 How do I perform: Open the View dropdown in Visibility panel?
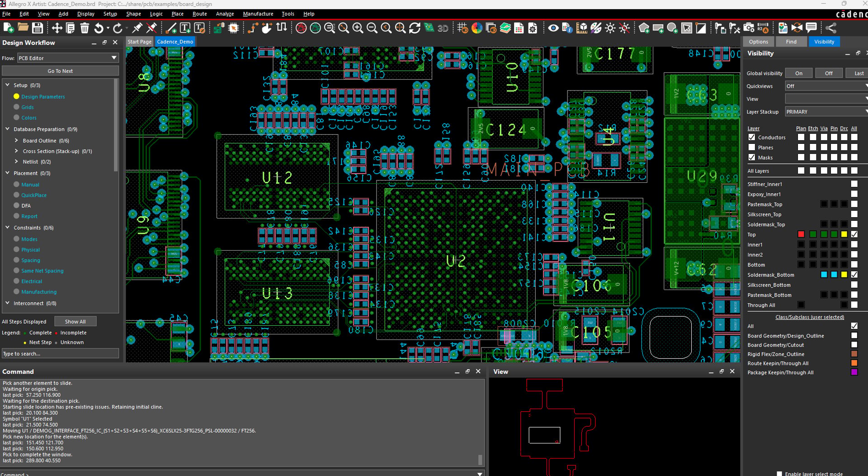(x=826, y=99)
